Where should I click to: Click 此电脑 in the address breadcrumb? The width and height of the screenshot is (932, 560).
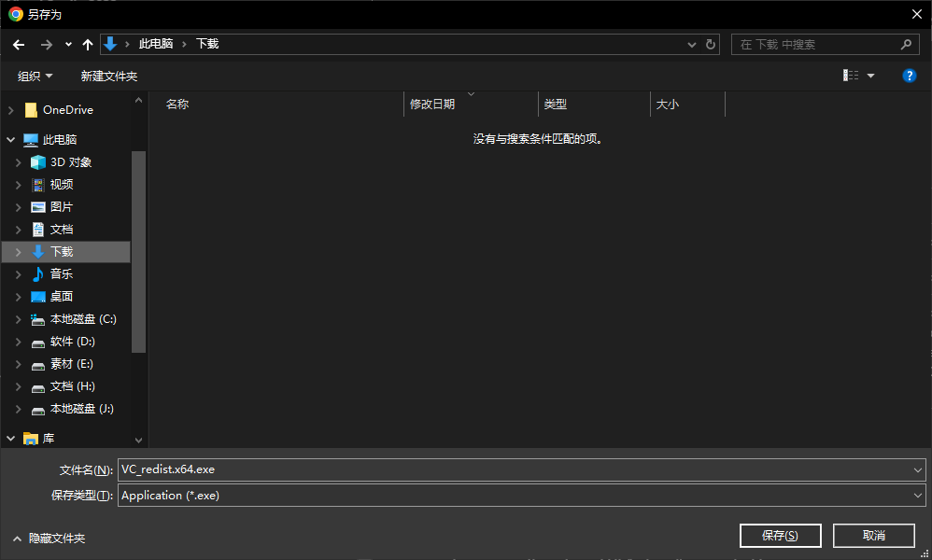pyautogui.click(x=156, y=44)
